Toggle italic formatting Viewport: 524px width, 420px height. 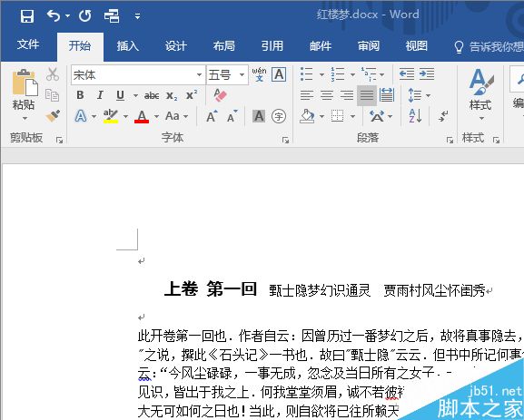click(x=100, y=95)
